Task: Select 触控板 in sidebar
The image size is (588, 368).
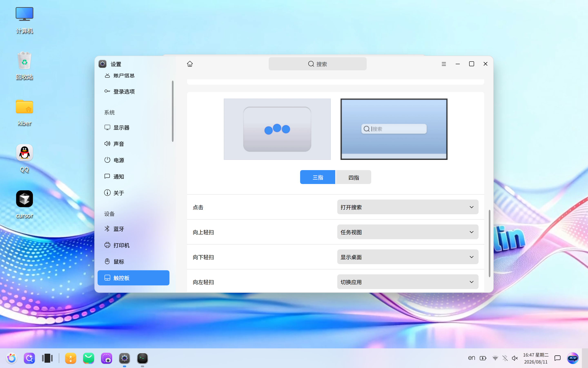Action: point(133,278)
